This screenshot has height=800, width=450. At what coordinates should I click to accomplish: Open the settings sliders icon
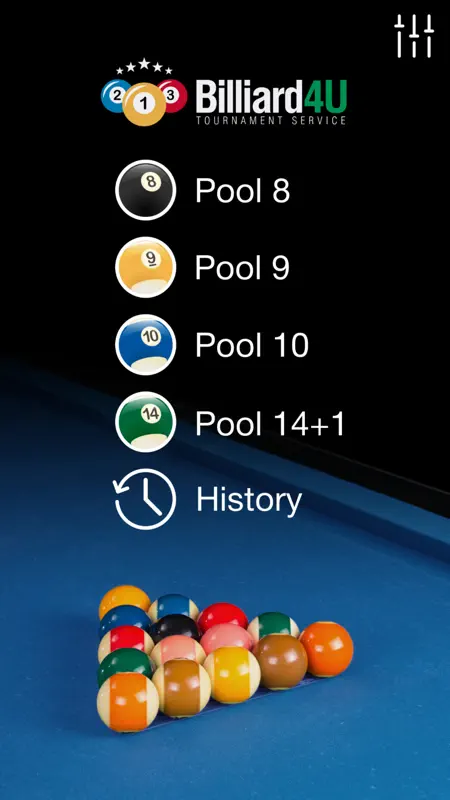414,36
